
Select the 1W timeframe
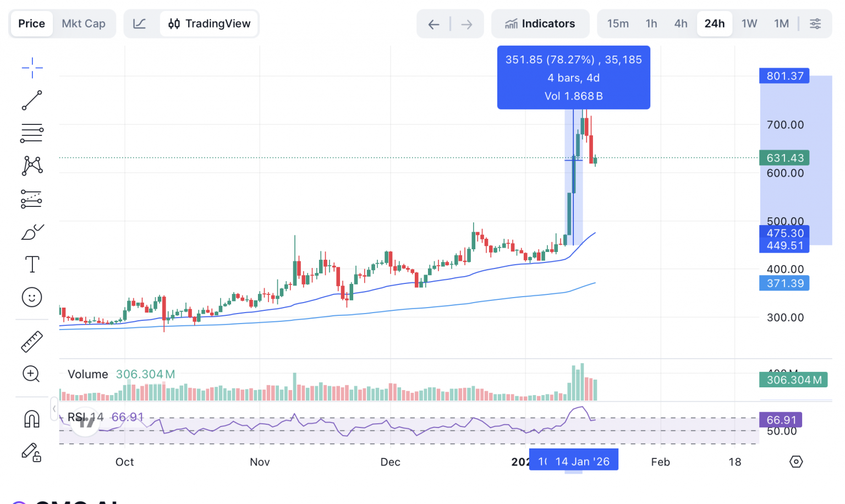point(749,24)
